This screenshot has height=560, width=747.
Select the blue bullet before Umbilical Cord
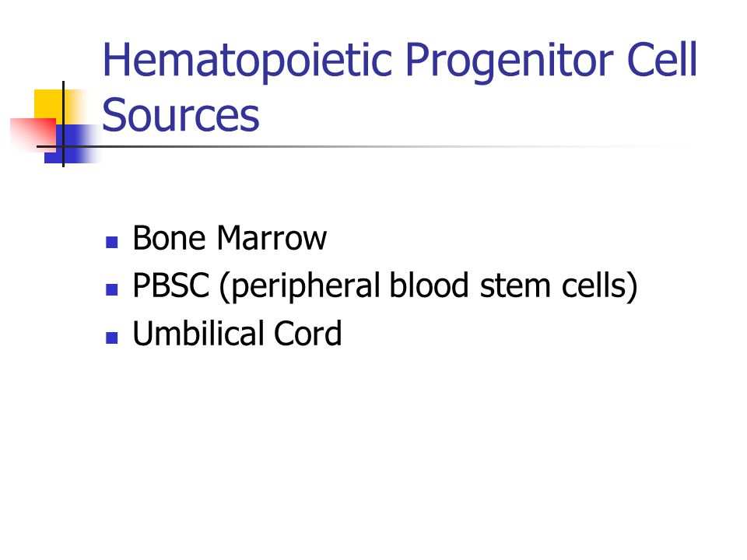click(111, 338)
